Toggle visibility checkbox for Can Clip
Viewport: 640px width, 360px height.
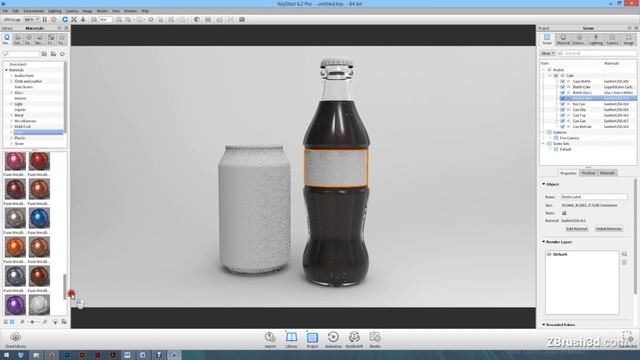562,110
